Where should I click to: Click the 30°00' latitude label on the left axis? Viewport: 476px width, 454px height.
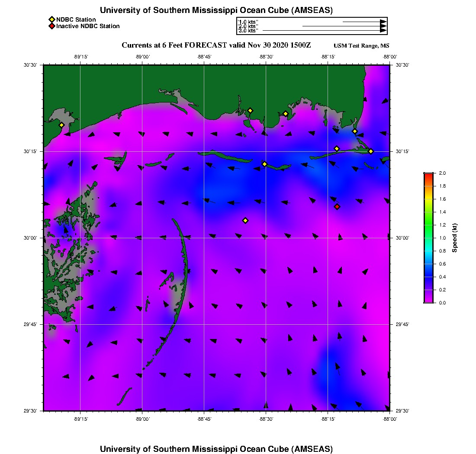point(31,238)
